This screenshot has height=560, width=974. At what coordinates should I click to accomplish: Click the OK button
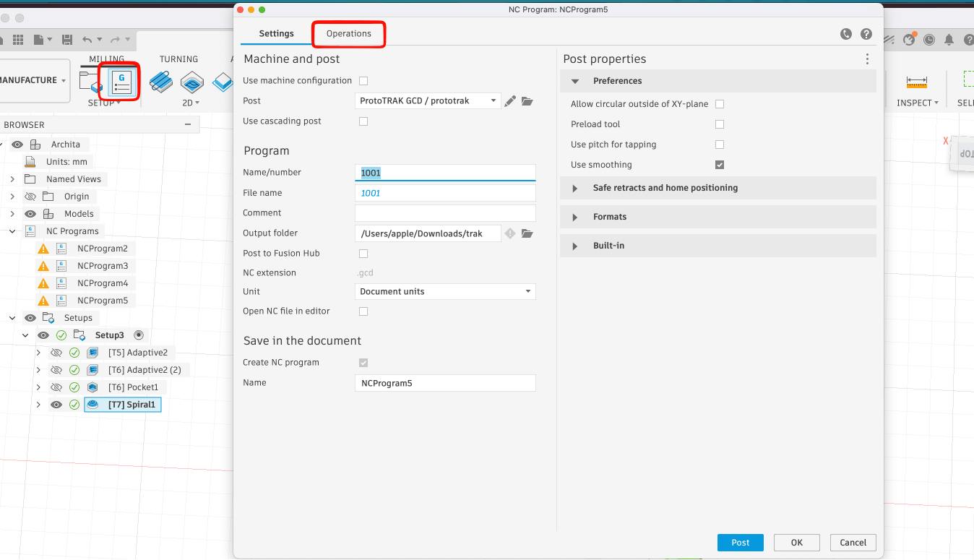tap(796, 543)
